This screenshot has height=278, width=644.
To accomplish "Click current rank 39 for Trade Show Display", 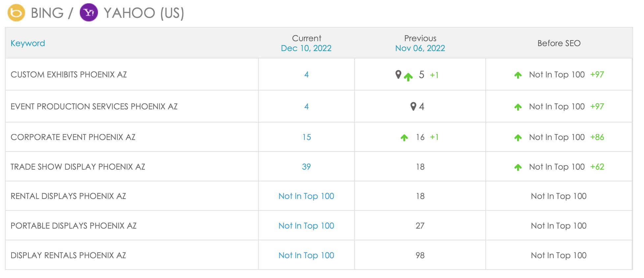I will click(x=306, y=167).
